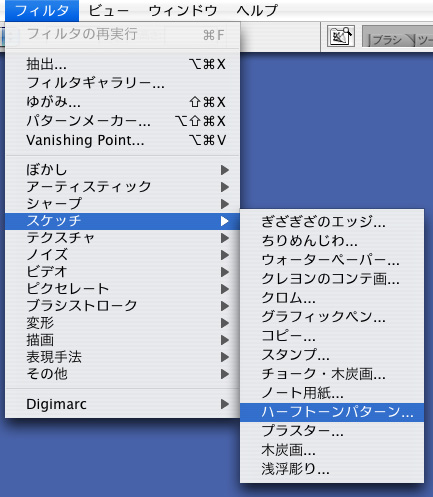Select クロム from the sketch submenu

[x=332, y=298]
